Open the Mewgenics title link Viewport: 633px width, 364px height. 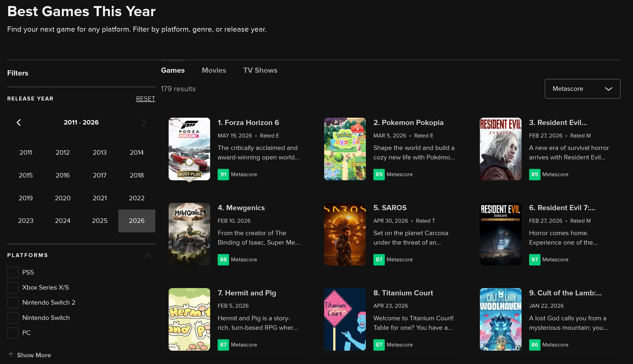coord(241,208)
